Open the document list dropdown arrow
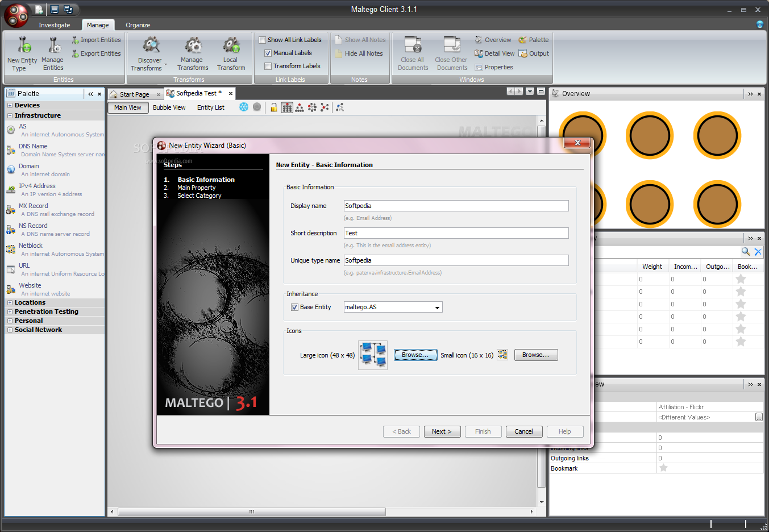Screen dimensions: 769x532 coord(530,92)
